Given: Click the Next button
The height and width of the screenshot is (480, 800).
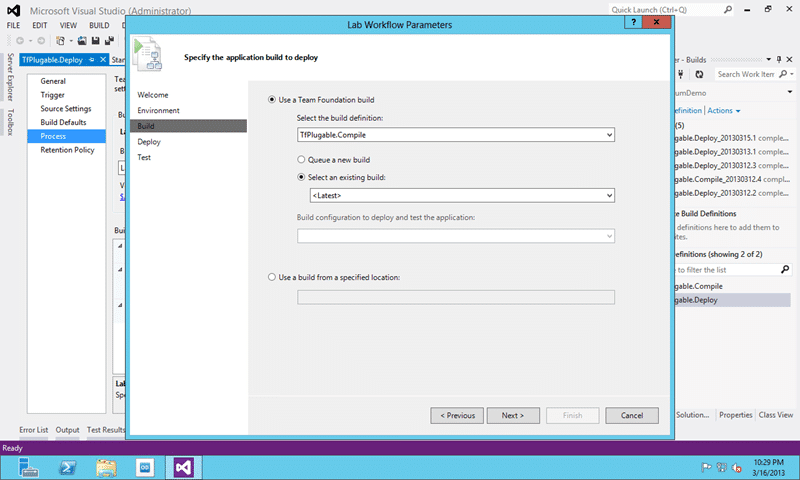Looking at the screenshot, I should pyautogui.click(x=513, y=415).
